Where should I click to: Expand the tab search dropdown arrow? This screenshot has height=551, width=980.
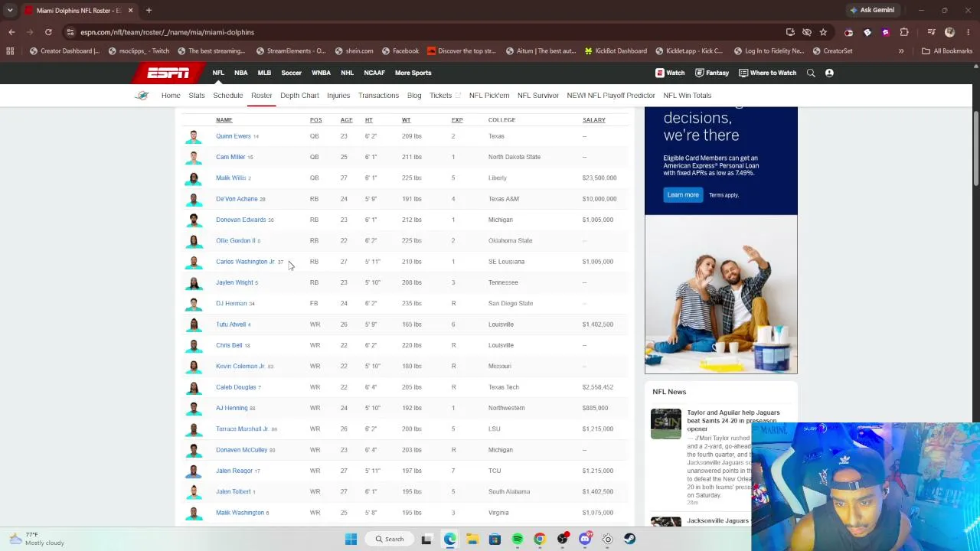tap(10, 11)
